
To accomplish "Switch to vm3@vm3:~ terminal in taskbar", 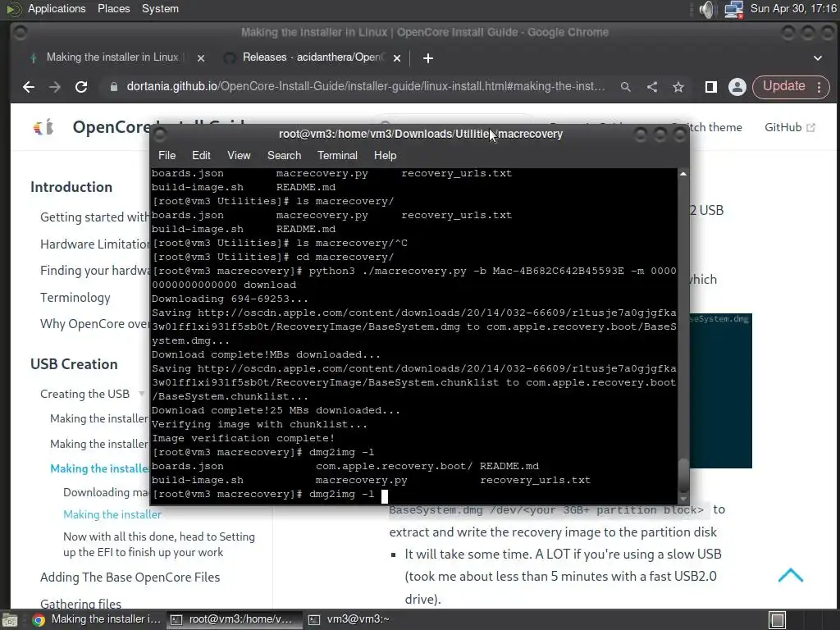I will [350, 619].
